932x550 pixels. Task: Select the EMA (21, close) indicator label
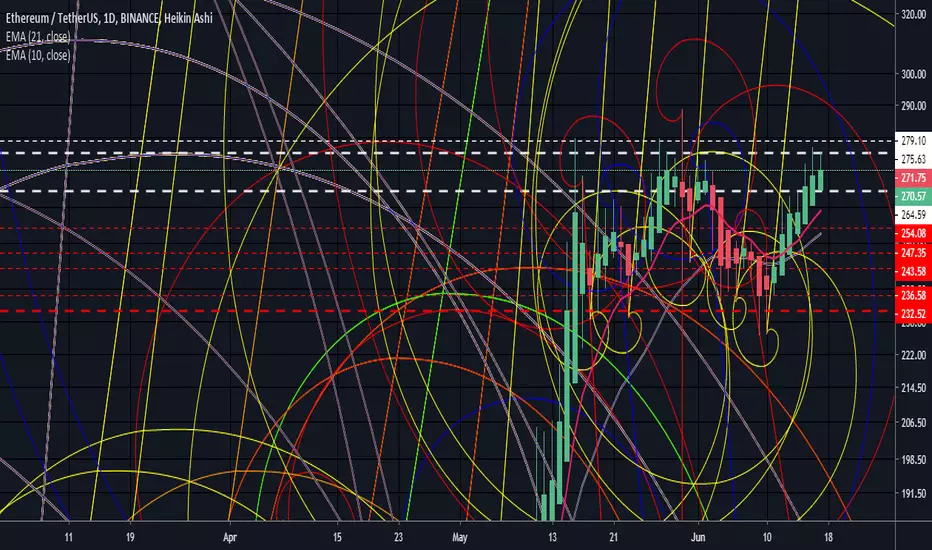[x=38, y=37]
